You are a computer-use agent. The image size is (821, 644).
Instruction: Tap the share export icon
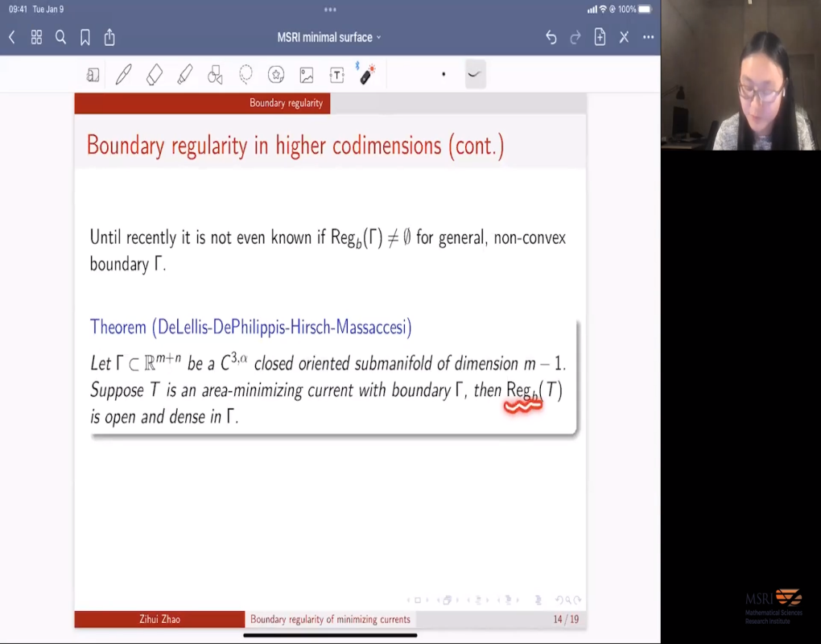(x=109, y=37)
